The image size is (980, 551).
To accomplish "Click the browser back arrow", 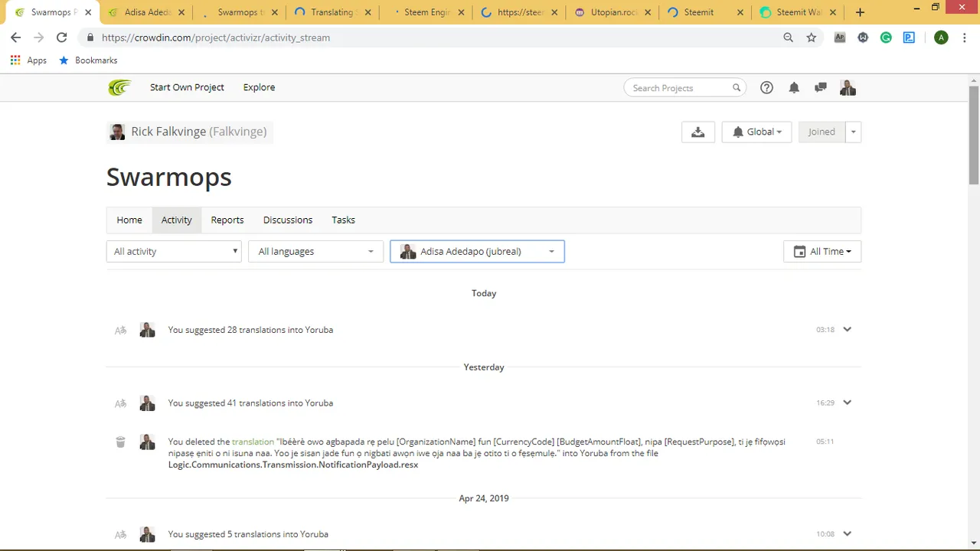I will [x=15, y=37].
